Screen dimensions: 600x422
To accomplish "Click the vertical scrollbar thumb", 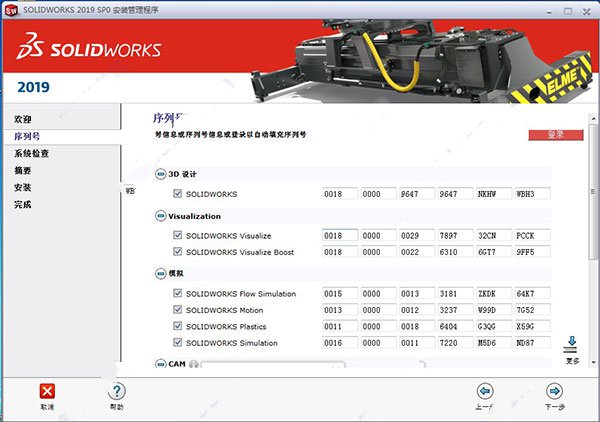I will (x=593, y=191).
